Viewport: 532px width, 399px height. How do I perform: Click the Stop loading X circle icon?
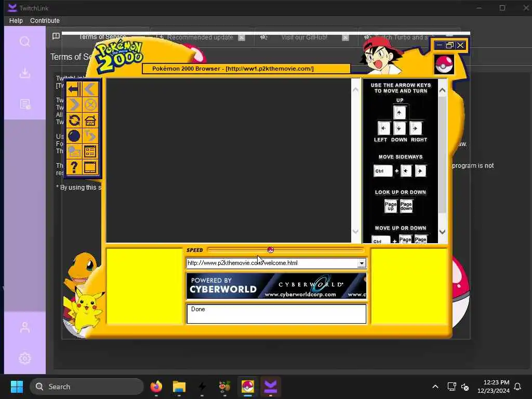90,105
